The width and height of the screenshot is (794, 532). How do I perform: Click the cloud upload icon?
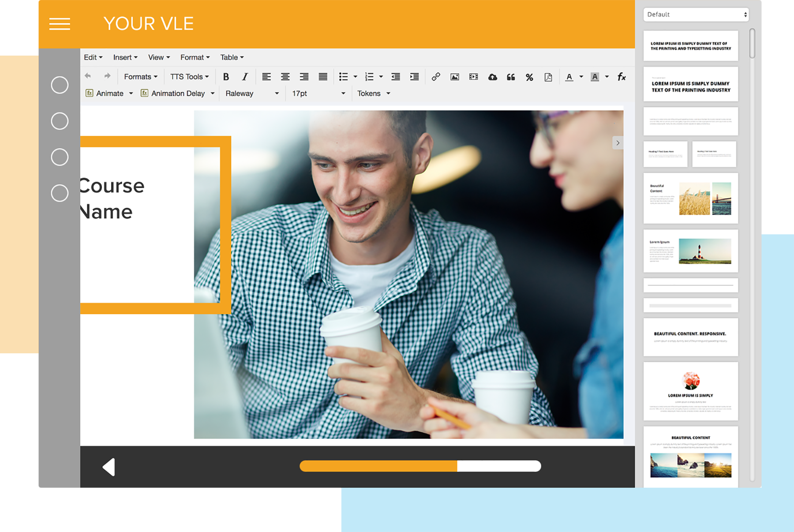[492, 77]
